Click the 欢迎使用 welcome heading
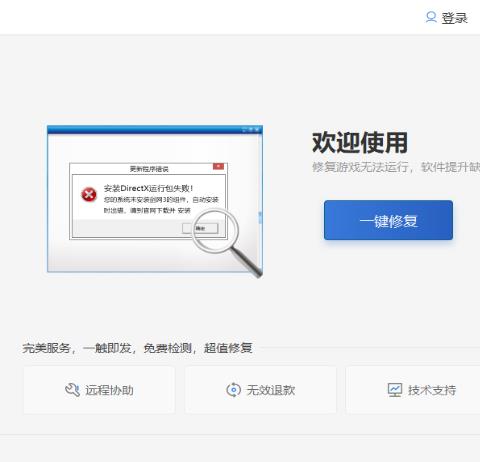This screenshot has width=480, height=462. [360, 143]
